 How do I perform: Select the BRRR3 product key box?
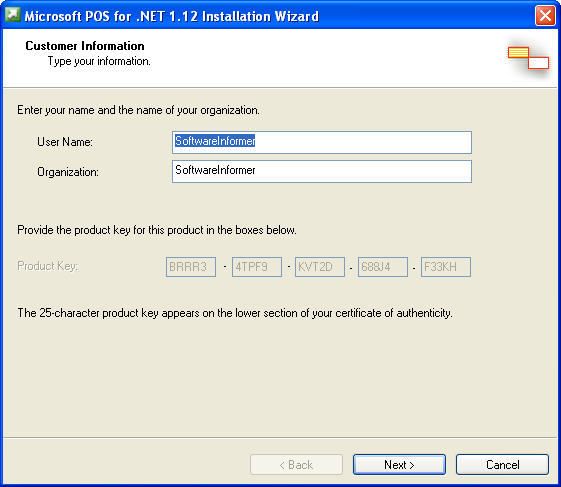[191, 267]
